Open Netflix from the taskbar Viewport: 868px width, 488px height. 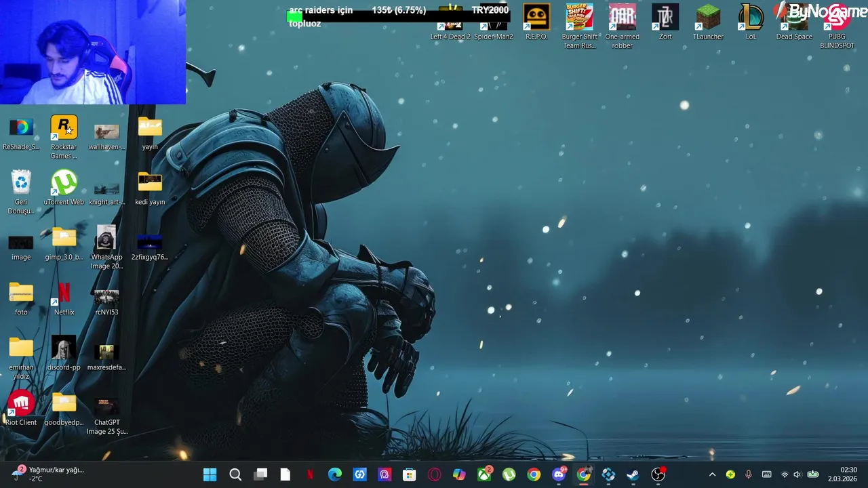[310, 474]
